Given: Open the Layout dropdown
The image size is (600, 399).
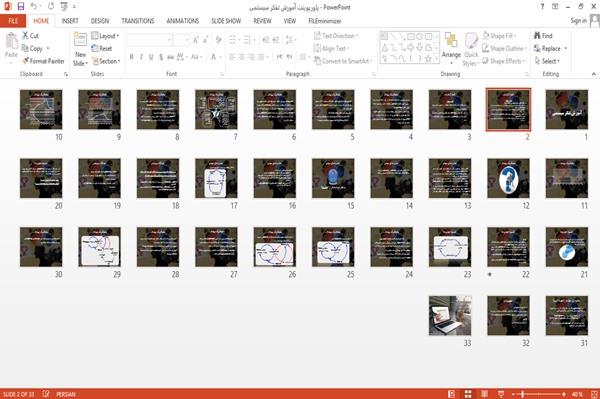Looking at the screenshot, I should click(105, 36).
